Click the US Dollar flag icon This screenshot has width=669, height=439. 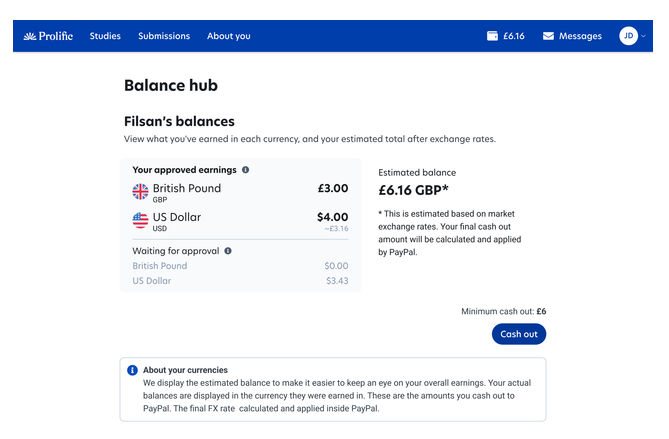click(x=140, y=221)
